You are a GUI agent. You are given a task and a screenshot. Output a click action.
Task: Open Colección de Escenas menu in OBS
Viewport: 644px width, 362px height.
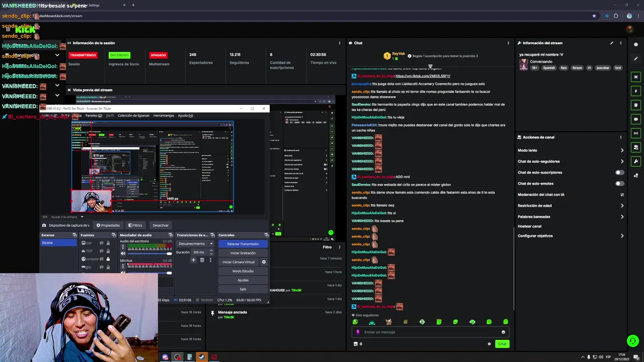click(x=133, y=116)
